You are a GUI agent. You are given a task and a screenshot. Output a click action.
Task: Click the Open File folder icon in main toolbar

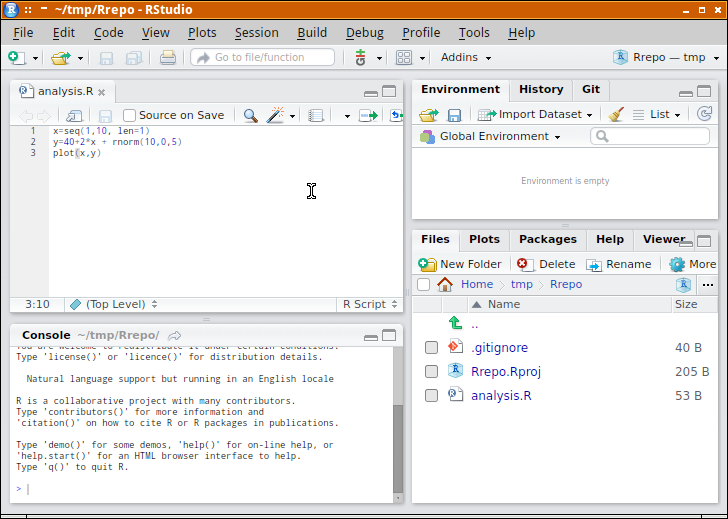pos(61,58)
